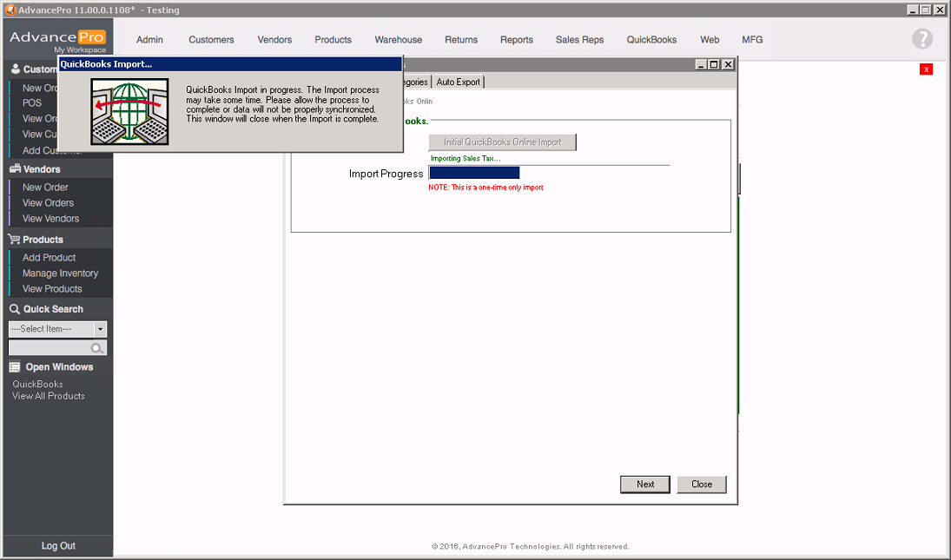Screen dimensions: 951x560
Task: Click the Import Progress bar
Action: point(549,173)
